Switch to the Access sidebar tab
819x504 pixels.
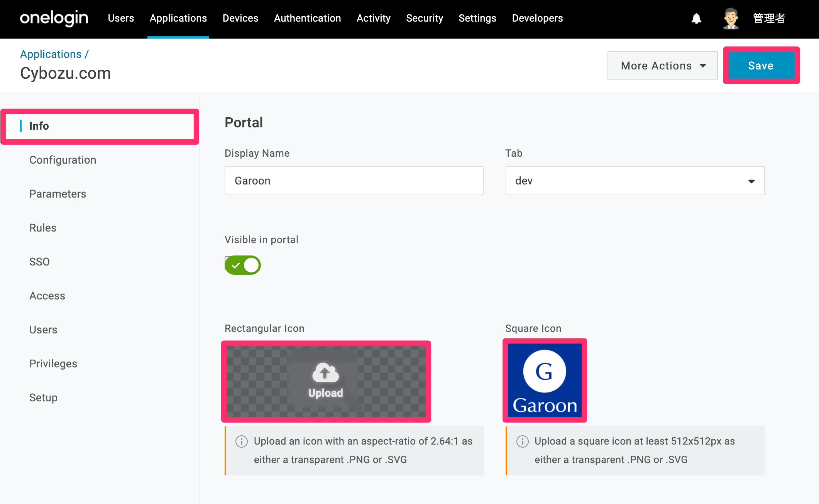(x=47, y=296)
